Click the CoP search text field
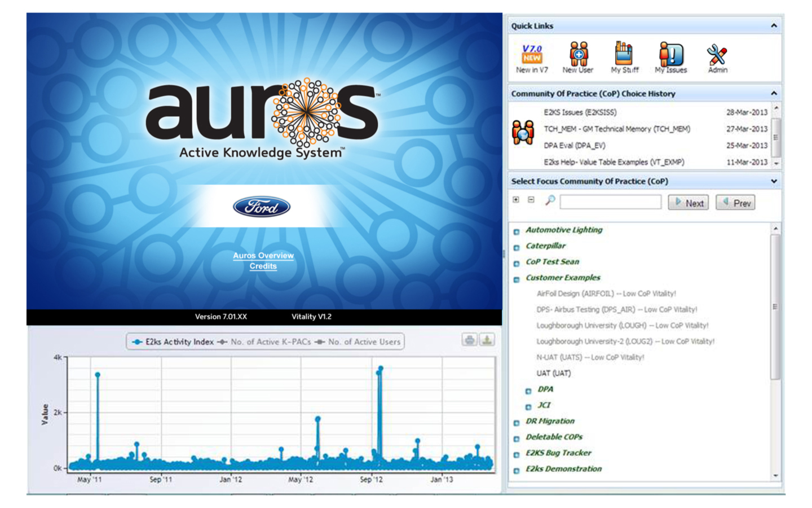Image resolution: width=812 pixels, height=508 pixels. 610,202
